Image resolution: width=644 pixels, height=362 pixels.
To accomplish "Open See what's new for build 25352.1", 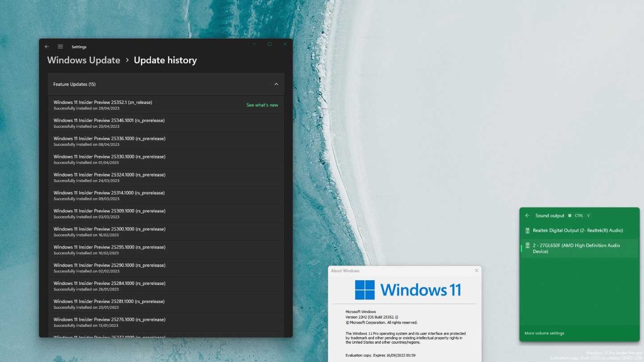I will pos(262,105).
